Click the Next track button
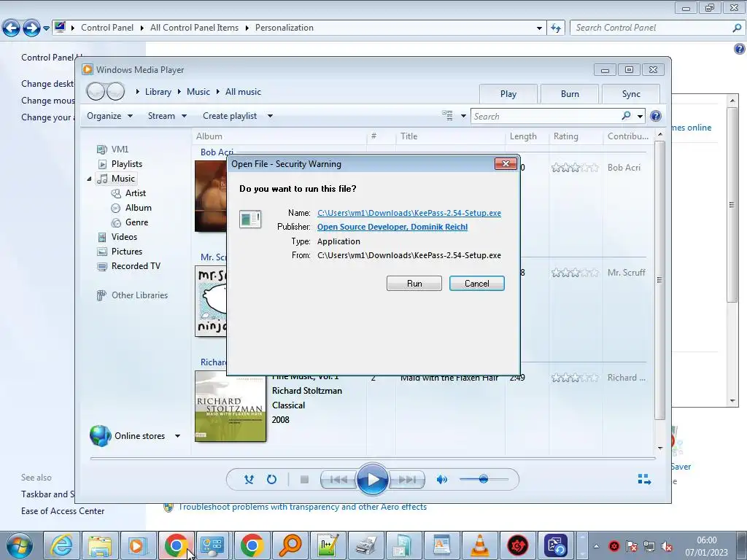Viewport: 747px width, 560px height. click(x=406, y=480)
